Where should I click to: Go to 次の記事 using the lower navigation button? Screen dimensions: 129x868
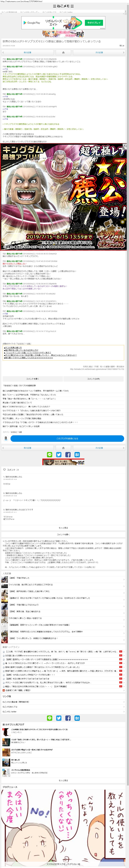point(99,448)
